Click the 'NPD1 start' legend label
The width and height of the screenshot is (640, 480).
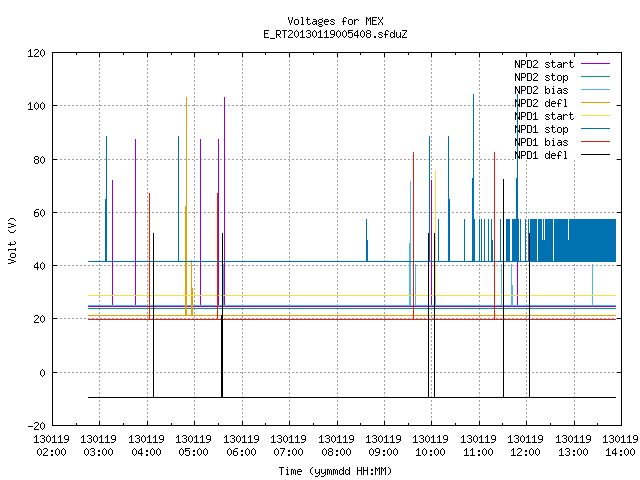coord(544,116)
